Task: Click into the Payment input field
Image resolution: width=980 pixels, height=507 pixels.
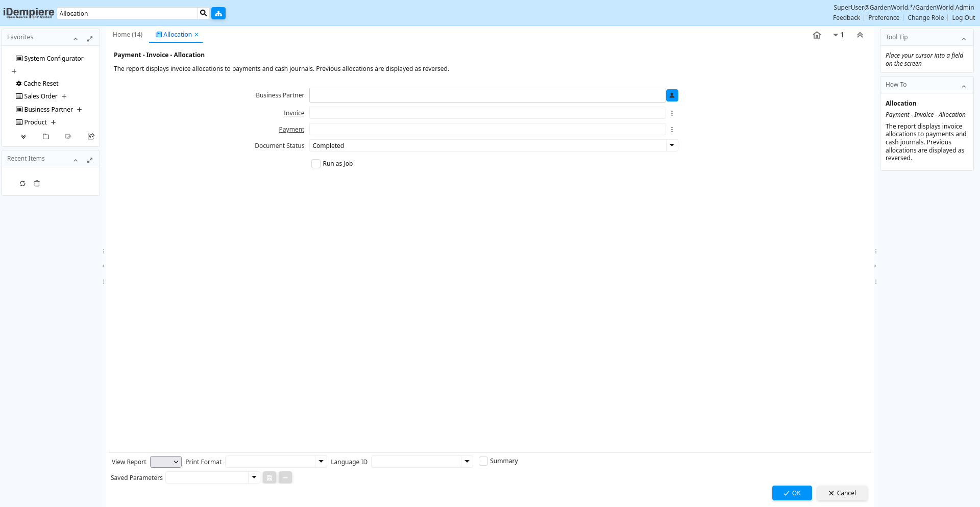Action: click(x=487, y=130)
